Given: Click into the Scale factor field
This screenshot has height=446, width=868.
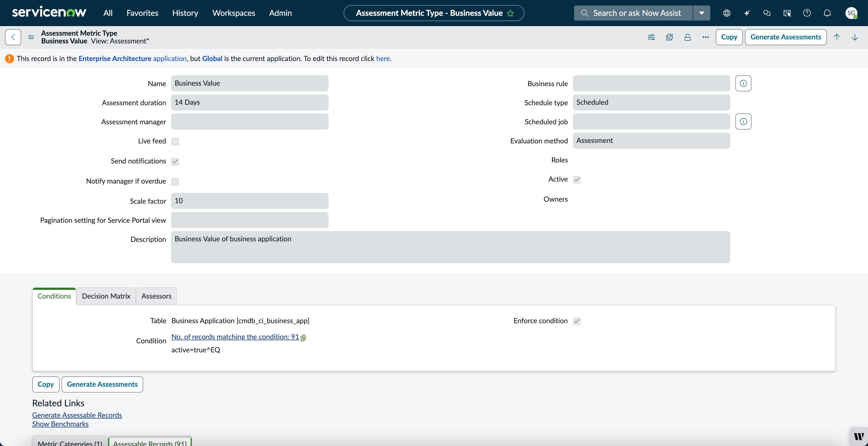Looking at the screenshot, I should pos(250,201).
